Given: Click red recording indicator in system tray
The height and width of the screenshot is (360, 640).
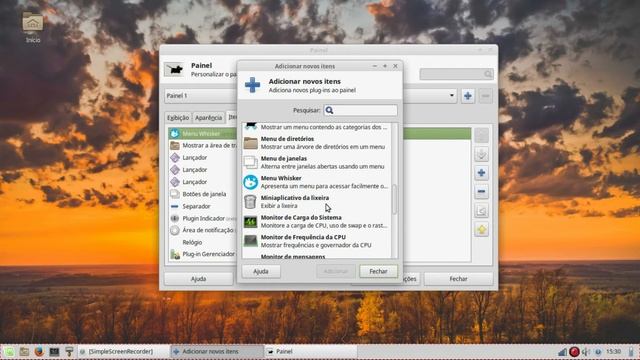Looking at the screenshot, I should coord(574,351).
